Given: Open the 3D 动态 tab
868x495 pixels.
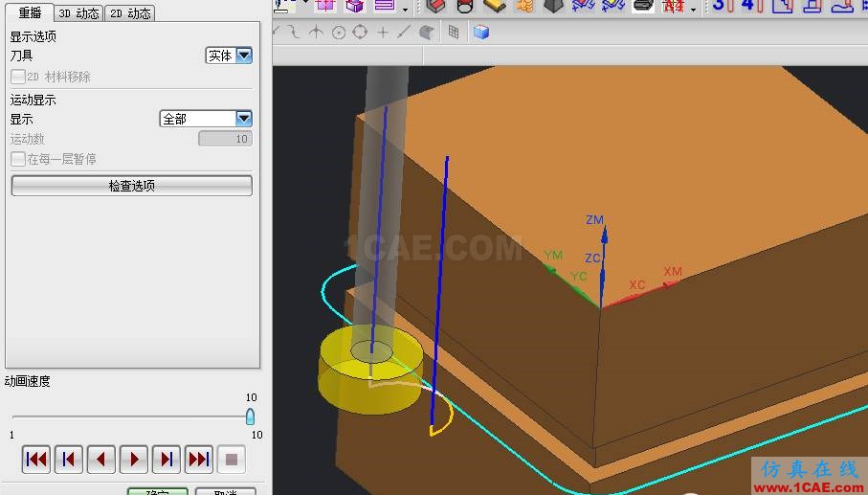Looking at the screenshot, I should pyautogui.click(x=78, y=13).
